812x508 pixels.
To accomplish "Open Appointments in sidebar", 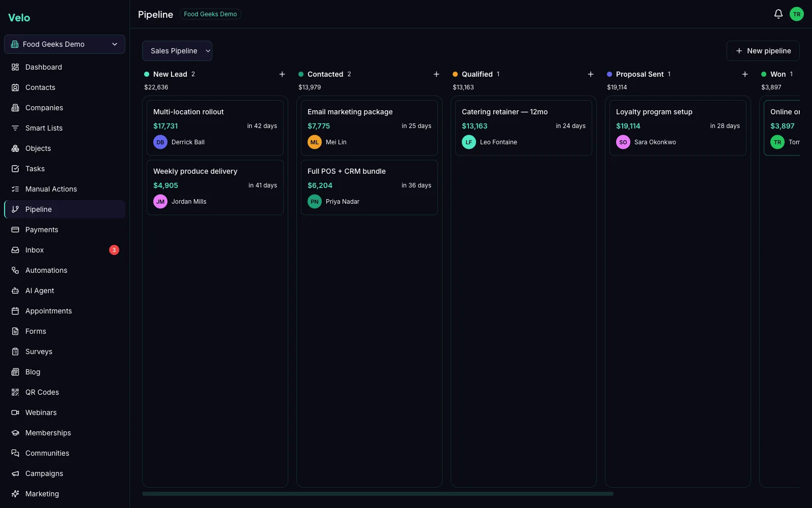I will click(64, 311).
